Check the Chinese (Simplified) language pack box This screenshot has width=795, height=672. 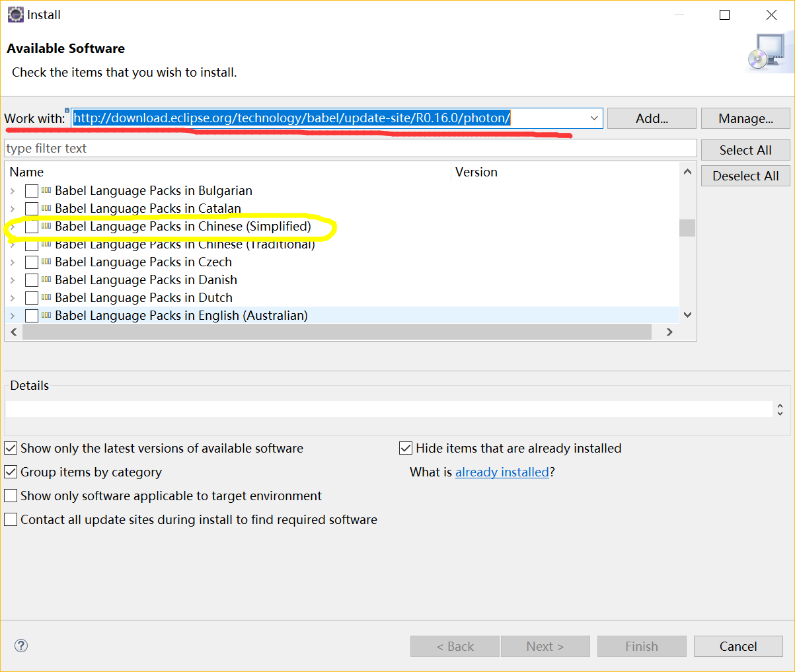31,227
